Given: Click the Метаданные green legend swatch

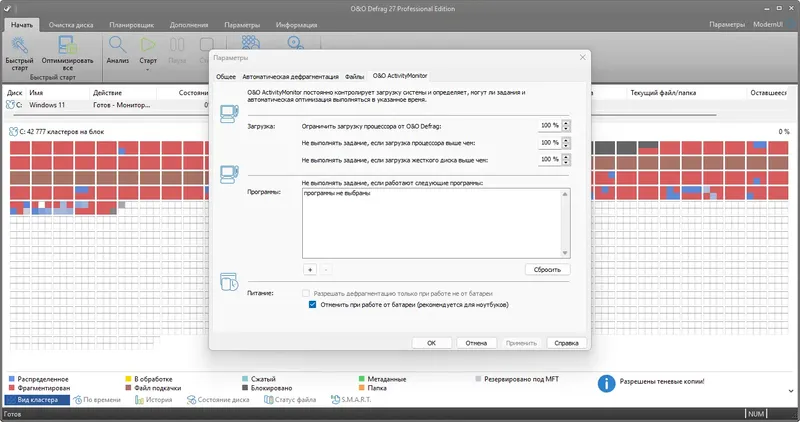Looking at the screenshot, I should tap(362, 379).
